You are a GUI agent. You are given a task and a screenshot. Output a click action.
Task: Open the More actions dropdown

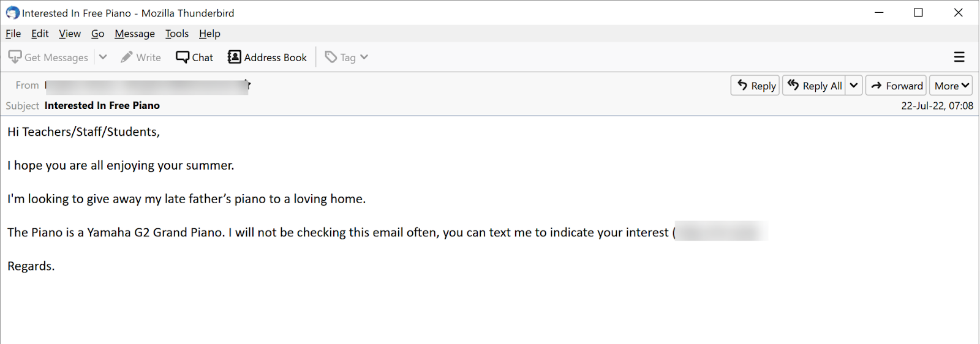951,86
